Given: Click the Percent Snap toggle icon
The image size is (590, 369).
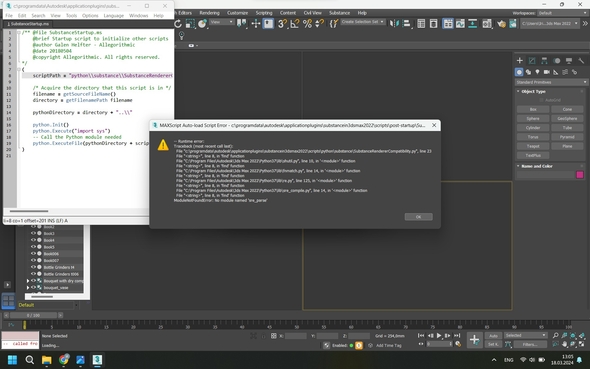Looking at the screenshot, I should tap(307, 24).
